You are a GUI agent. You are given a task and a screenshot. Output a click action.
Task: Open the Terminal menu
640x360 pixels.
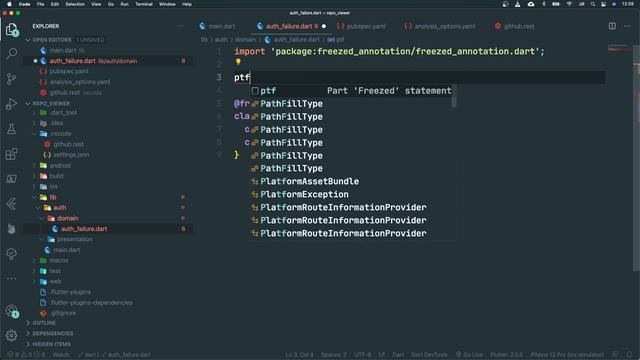144,4
